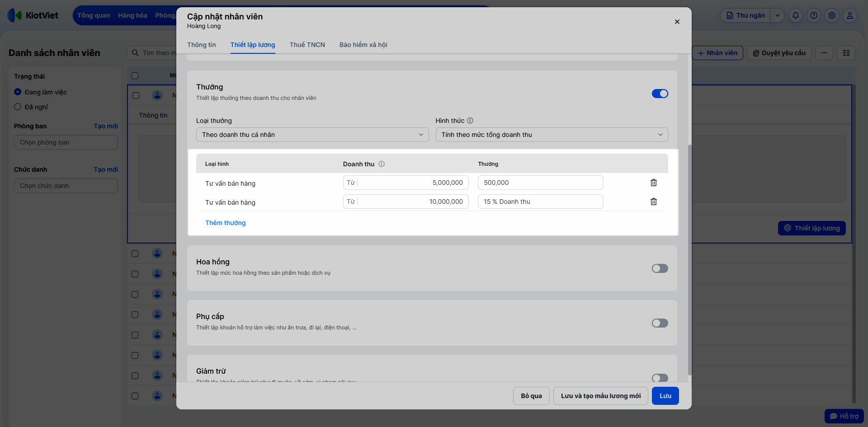The image size is (868, 427).
Task: Click Lưu và tạo mẫu lương mới
Action: [601, 396]
